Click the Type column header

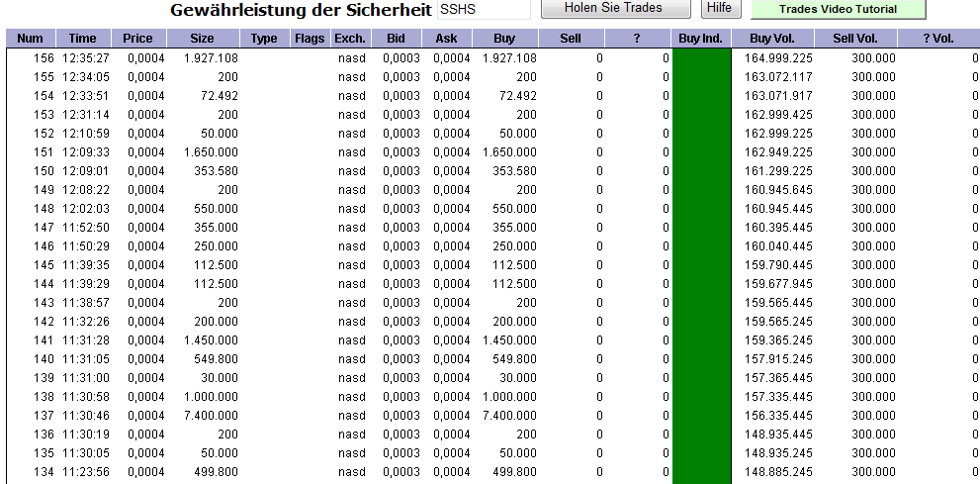click(x=264, y=39)
